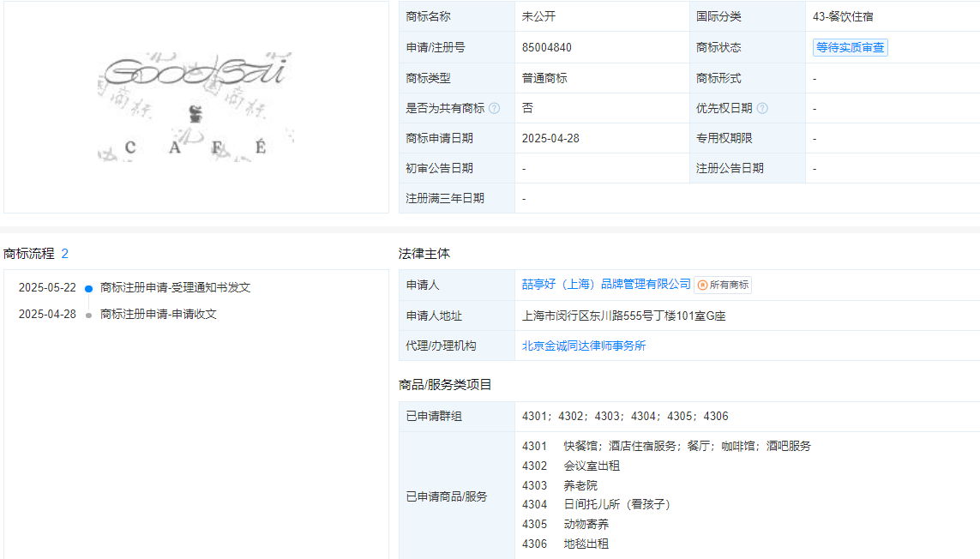Click the gray timeline dot for 2025-04-28
The height and width of the screenshot is (559, 980).
tap(89, 316)
